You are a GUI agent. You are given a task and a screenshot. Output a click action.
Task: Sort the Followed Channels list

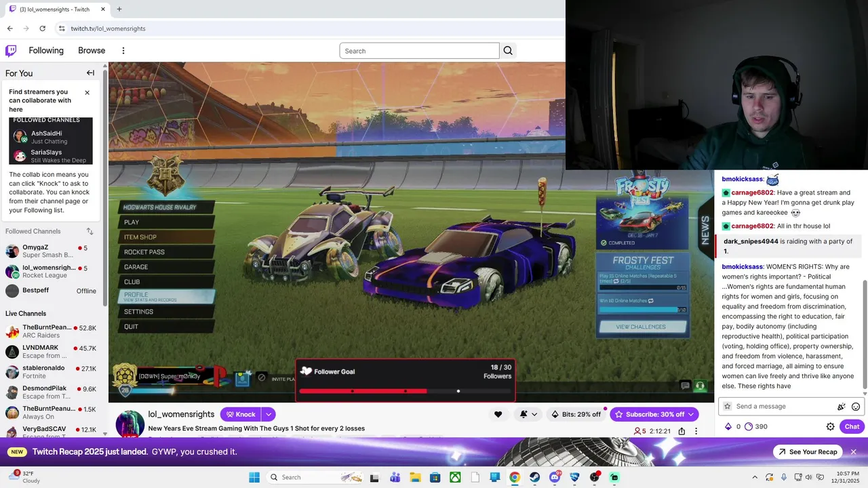coord(90,232)
